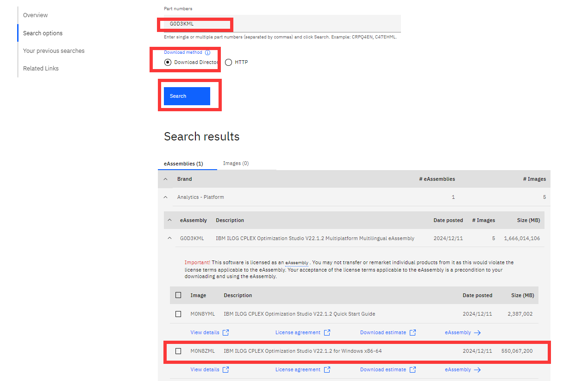
Task: Click external-link icon beside M0N8YML License agreement
Action: (327, 332)
